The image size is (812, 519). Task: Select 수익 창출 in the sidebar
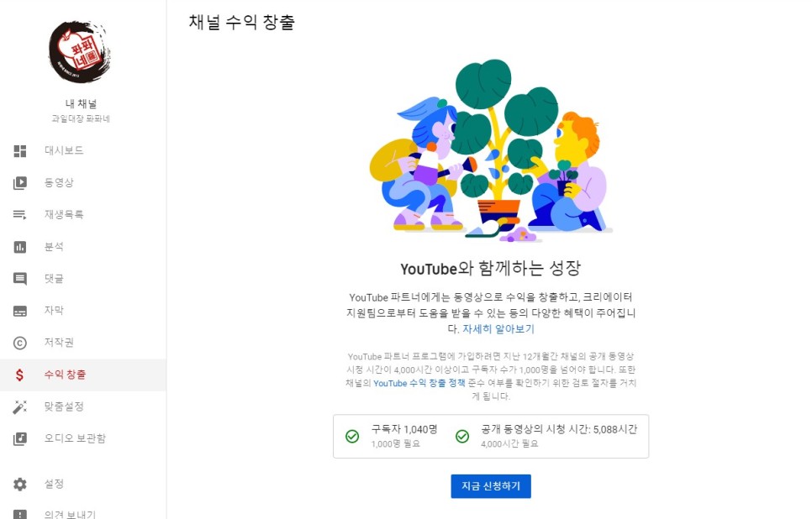83,375
